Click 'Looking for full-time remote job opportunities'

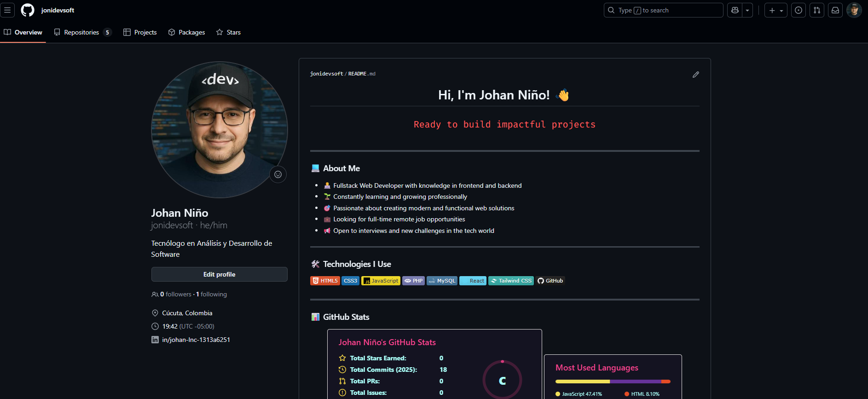(399, 220)
